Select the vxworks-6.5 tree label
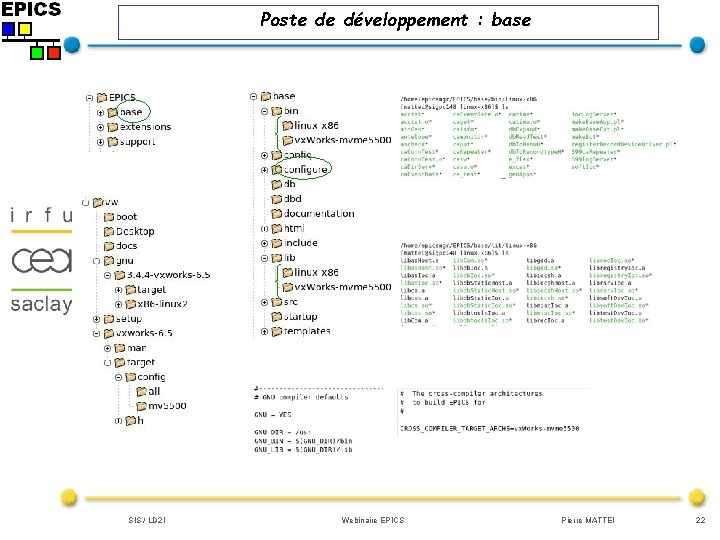Viewport: 720px width, 540px height. point(144,333)
